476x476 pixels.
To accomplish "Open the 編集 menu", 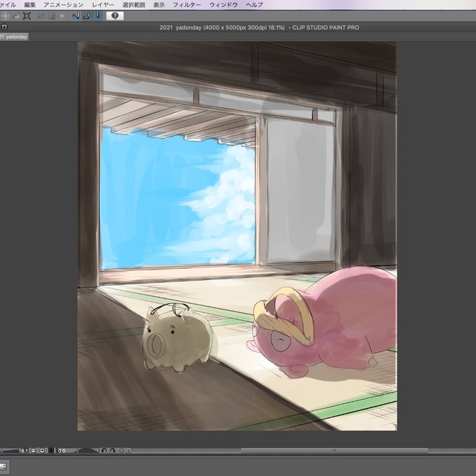I will tap(29, 5).
